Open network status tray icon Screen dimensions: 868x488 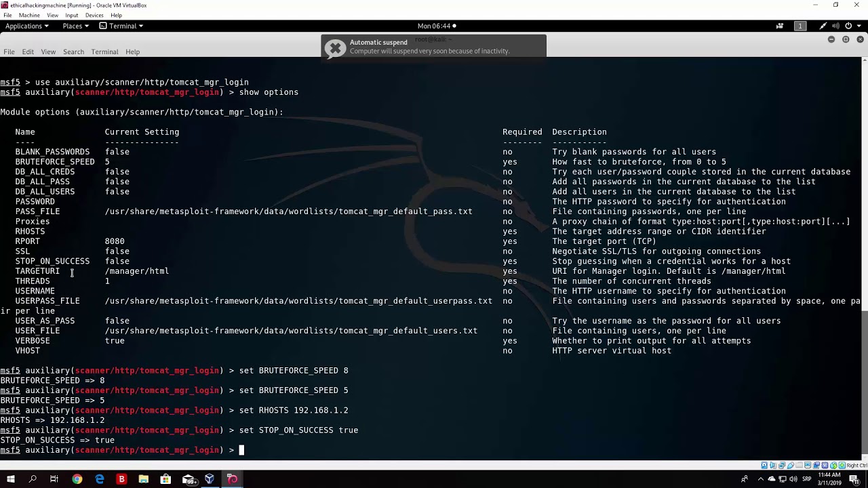783,479
